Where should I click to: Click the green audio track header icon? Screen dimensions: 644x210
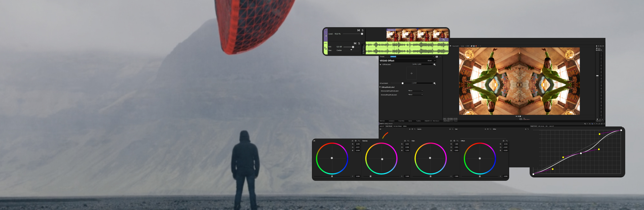pyautogui.click(x=326, y=48)
